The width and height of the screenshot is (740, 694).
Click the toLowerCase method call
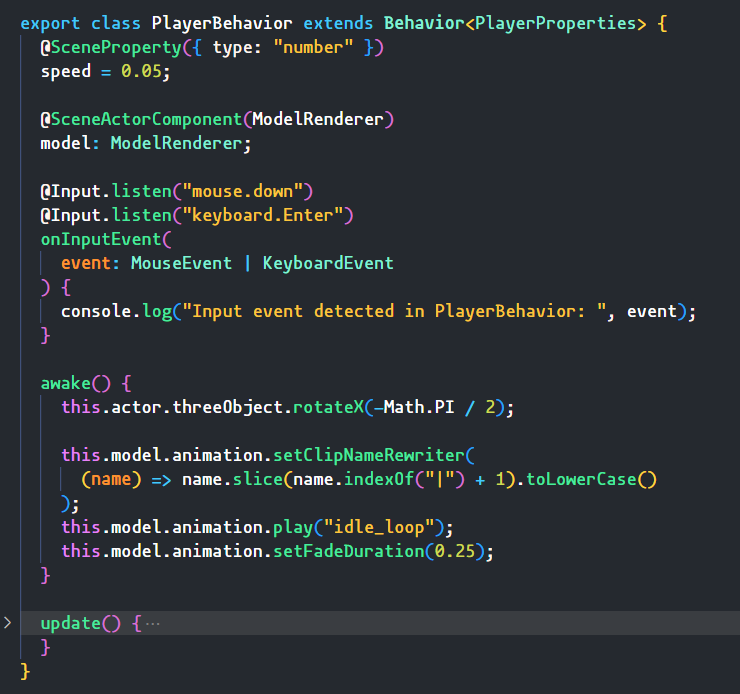tap(580, 479)
